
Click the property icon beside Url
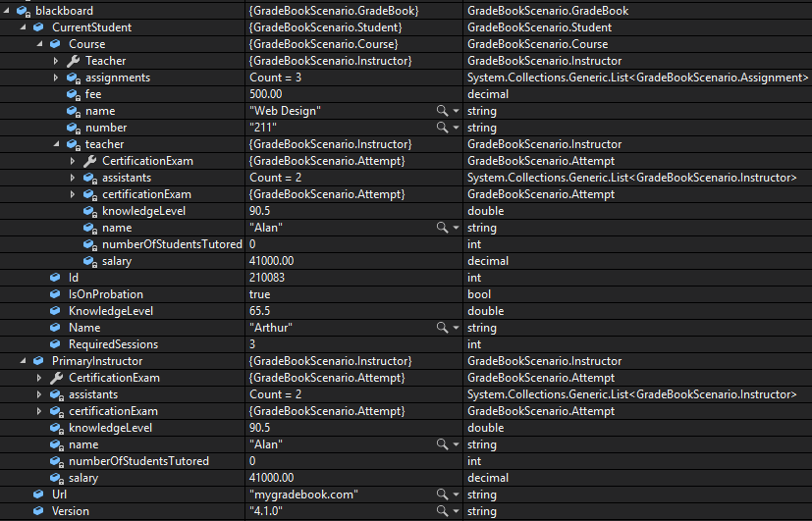click(x=39, y=495)
